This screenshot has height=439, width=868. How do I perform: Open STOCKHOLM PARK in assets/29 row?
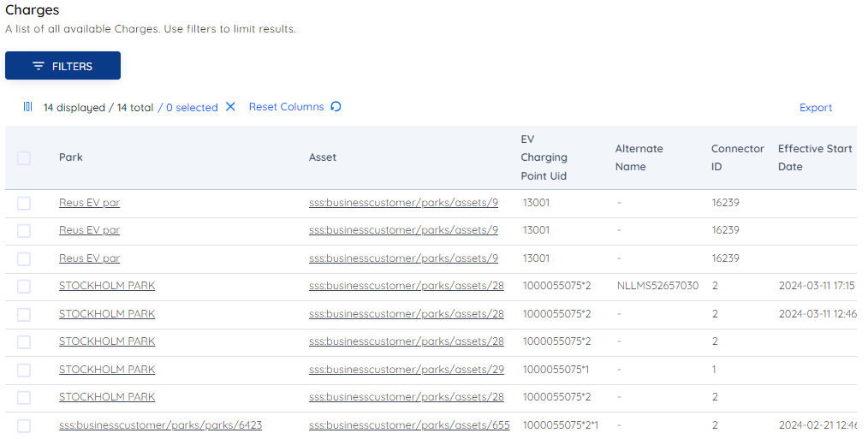coord(107,369)
